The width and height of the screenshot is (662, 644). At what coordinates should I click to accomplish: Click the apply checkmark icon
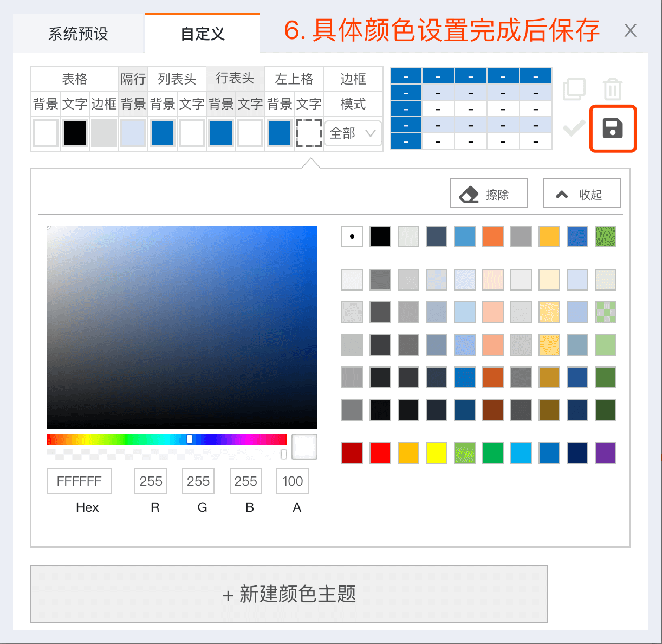point(574,128)
